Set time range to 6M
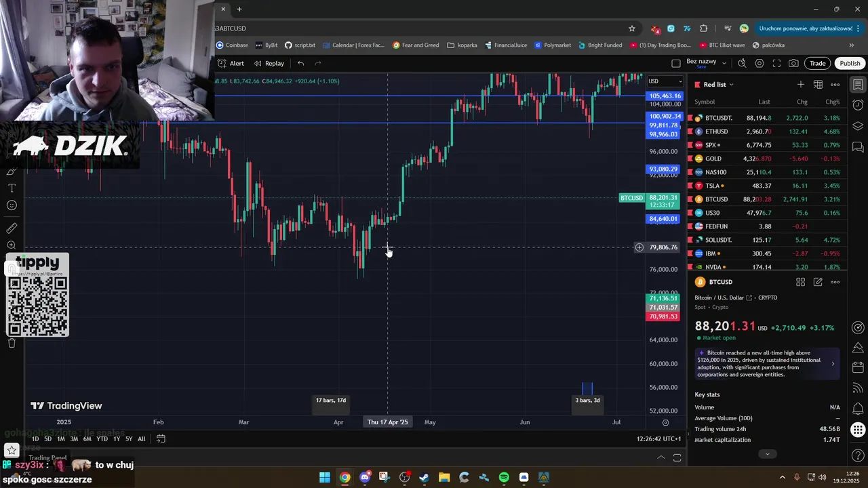Screen dimensions: 868x488 [87, 439]
